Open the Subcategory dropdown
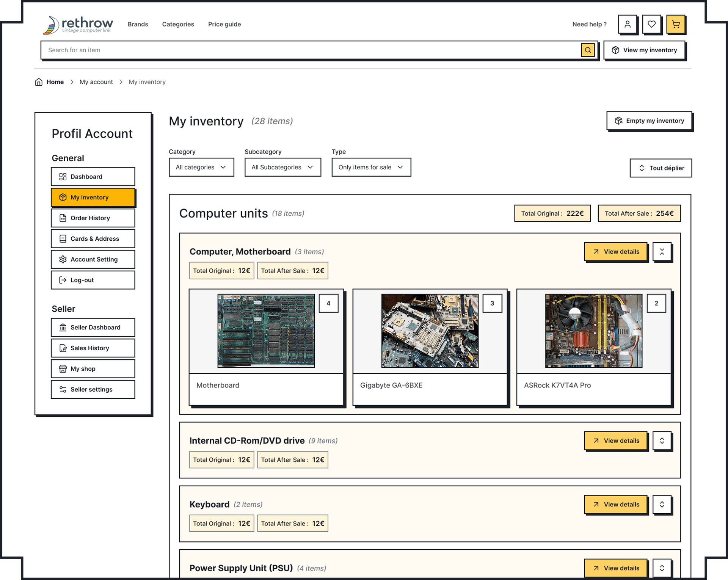The height and width of the screenshot is (580, 728). [x=283, y=167]
